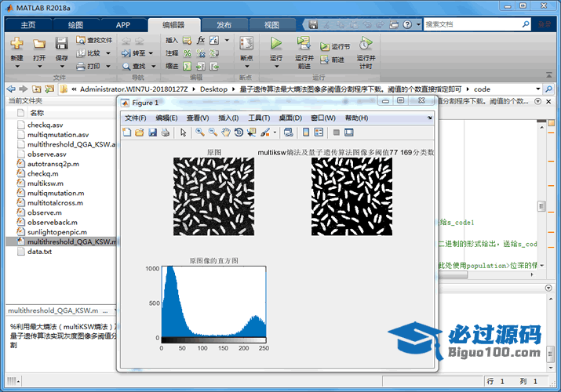Viewport: 561px width, 392px height.
Task: Click Run and Advance icon
Action: pyautogui.click(x=304, y=43)
